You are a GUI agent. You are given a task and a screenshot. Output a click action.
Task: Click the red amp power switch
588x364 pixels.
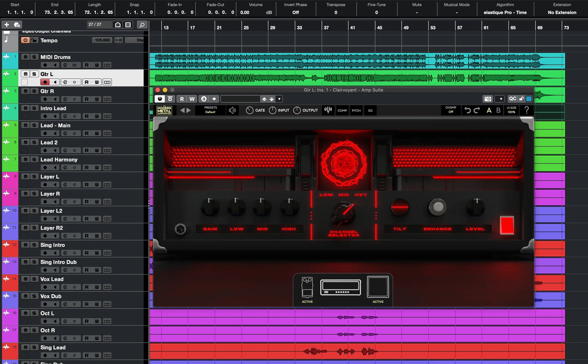(x=507, y=225)
